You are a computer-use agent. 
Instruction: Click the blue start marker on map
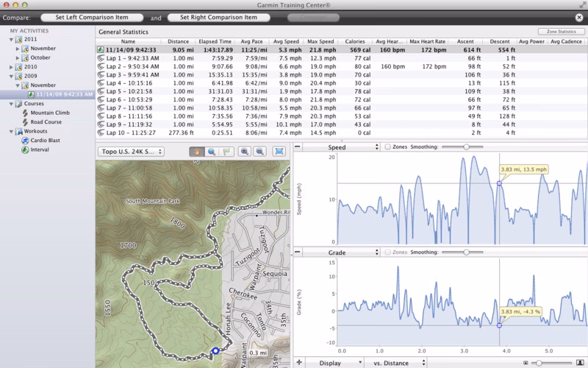tap(215, 351)
